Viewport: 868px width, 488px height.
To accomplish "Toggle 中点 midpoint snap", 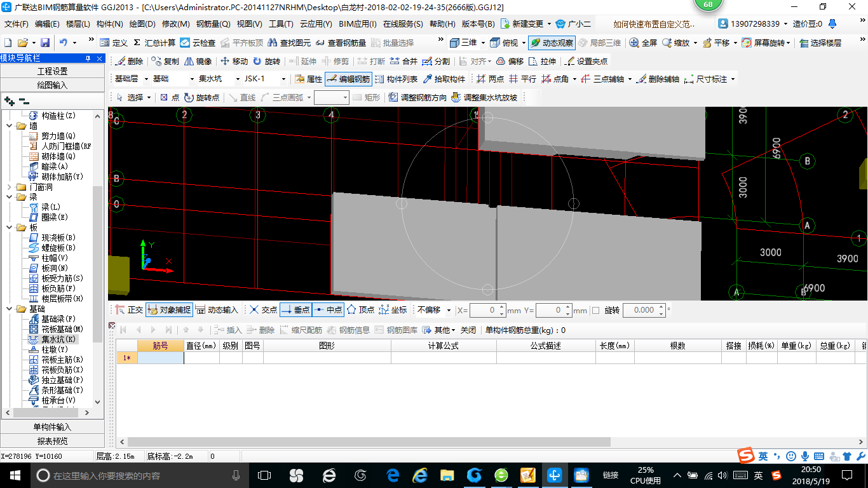I will [328, 310].
